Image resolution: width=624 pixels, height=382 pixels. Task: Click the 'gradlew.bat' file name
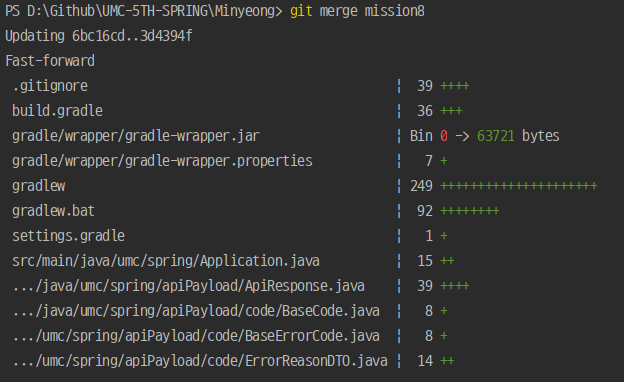[53, 211]
